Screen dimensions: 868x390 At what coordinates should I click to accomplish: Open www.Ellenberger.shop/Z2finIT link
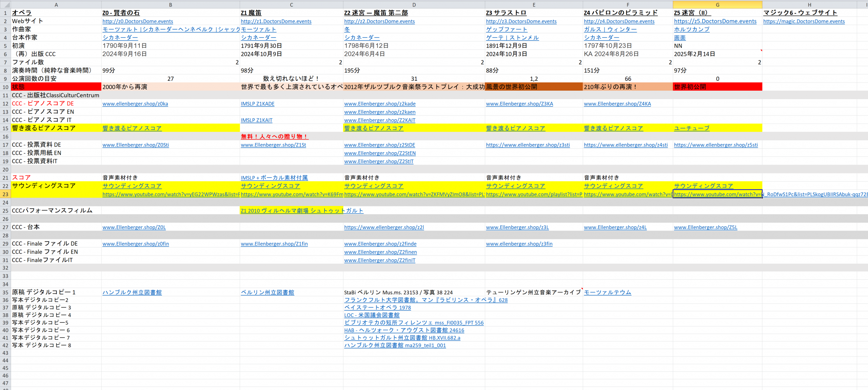[380, 260]
